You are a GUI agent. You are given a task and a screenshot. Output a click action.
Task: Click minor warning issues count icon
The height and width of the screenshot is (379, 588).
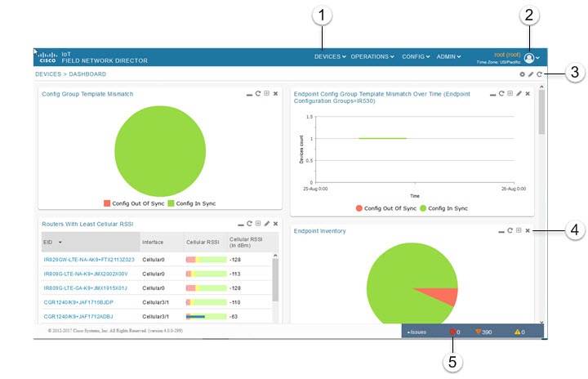pyautogui.click(x=518, y=332)
